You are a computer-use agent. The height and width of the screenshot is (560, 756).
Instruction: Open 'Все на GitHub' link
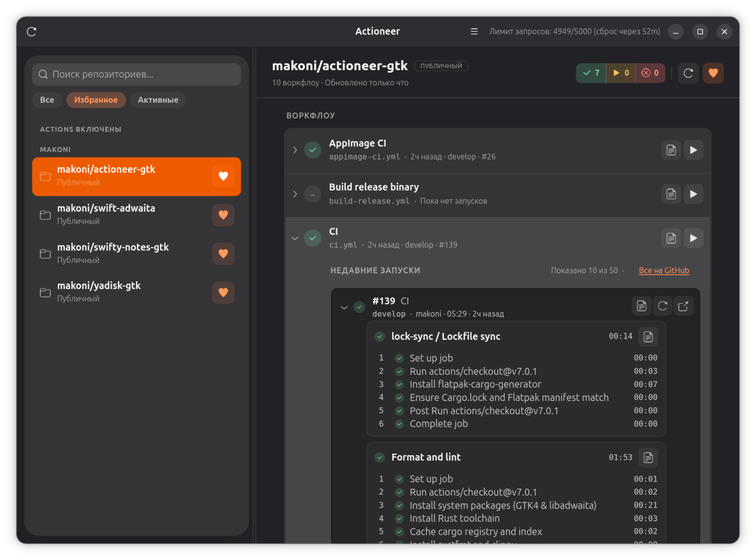pyautogui.click(x=664, y=270)
